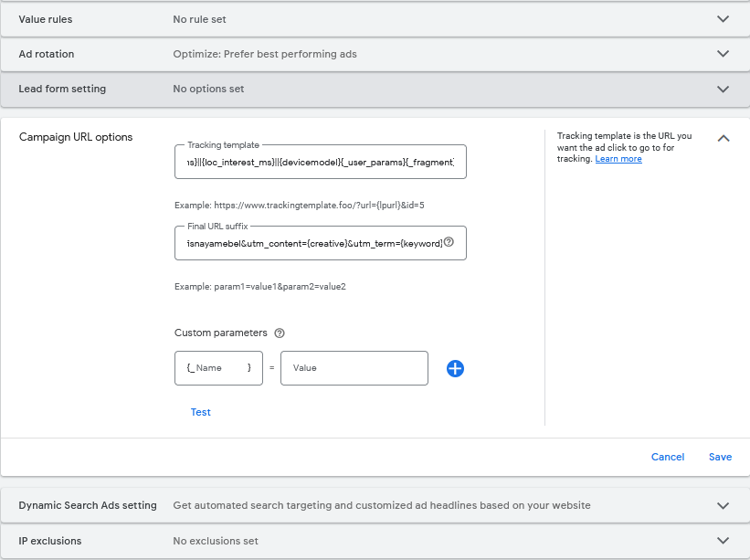
Task: Open the Learn more link
Action: [618, 159]
